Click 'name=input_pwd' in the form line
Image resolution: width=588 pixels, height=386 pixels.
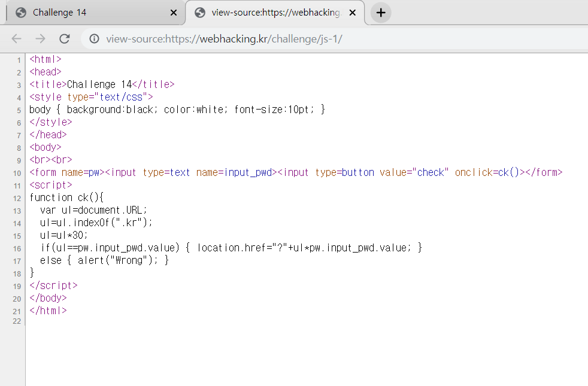(234, 172)
